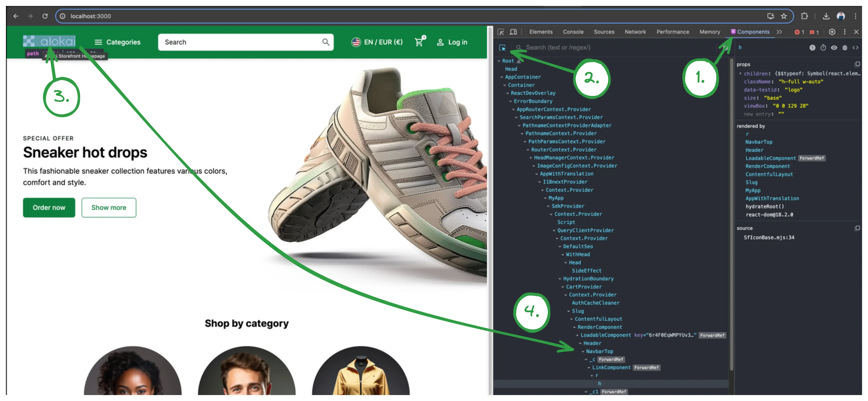
Task: Click the copy icon next to props heading
Action: point(857,64)
